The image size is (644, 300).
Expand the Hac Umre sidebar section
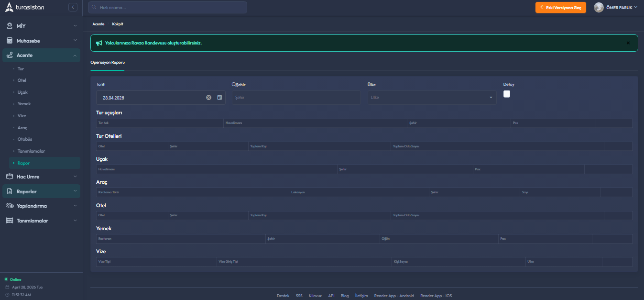pos(41,177)
